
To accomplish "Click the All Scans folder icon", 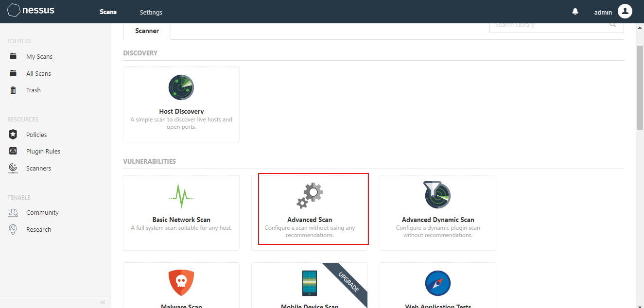I will (14, 73).
